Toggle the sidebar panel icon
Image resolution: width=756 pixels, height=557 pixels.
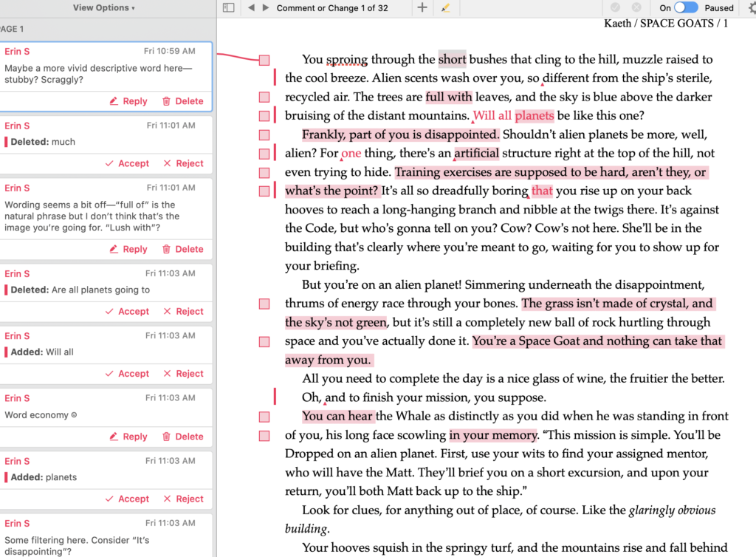(229, 7)
